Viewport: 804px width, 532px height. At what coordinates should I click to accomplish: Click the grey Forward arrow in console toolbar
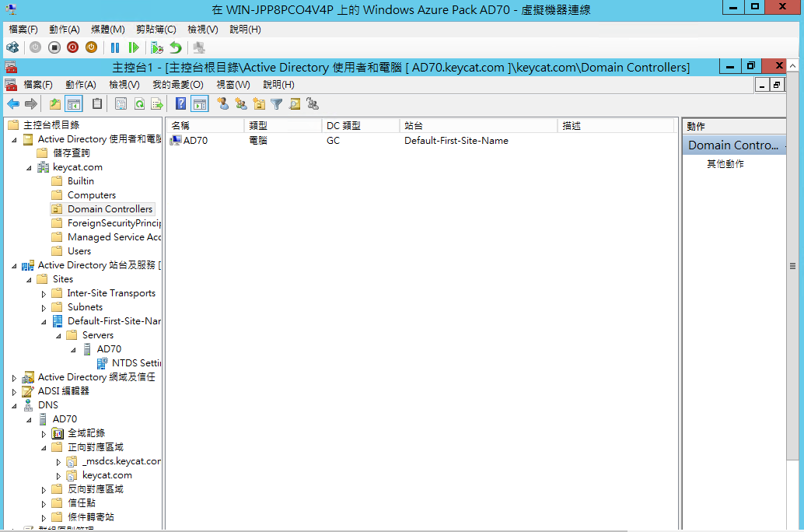point(31,104)
